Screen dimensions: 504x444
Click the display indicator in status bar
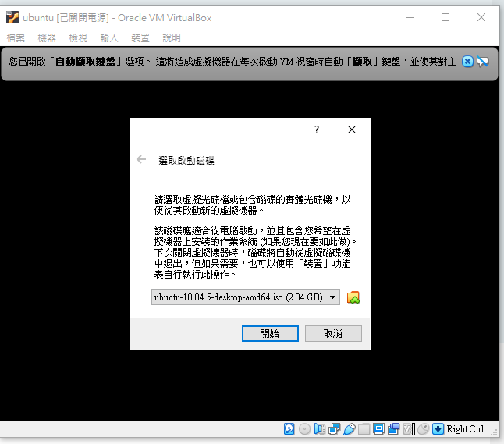click(x=378, y=429)
